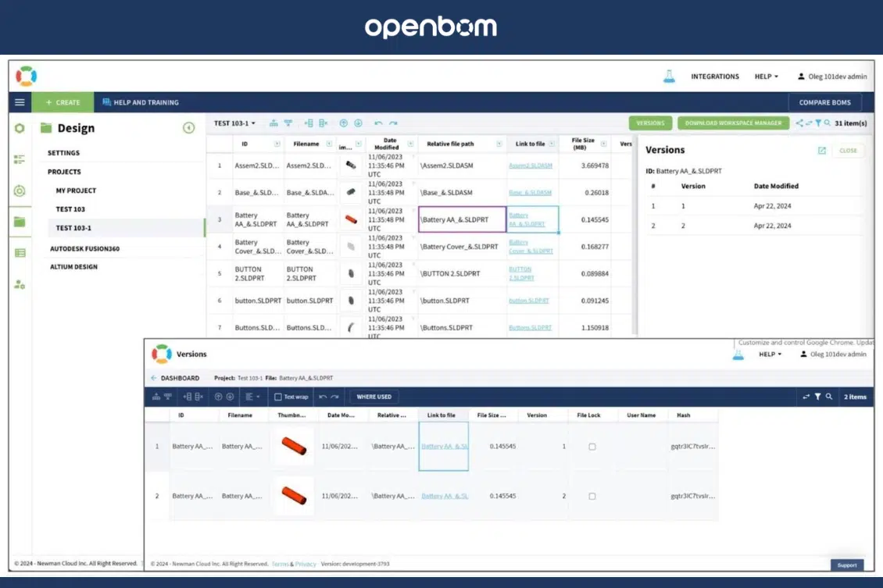Click the flask icon beside Integrations

coord(668,76)
